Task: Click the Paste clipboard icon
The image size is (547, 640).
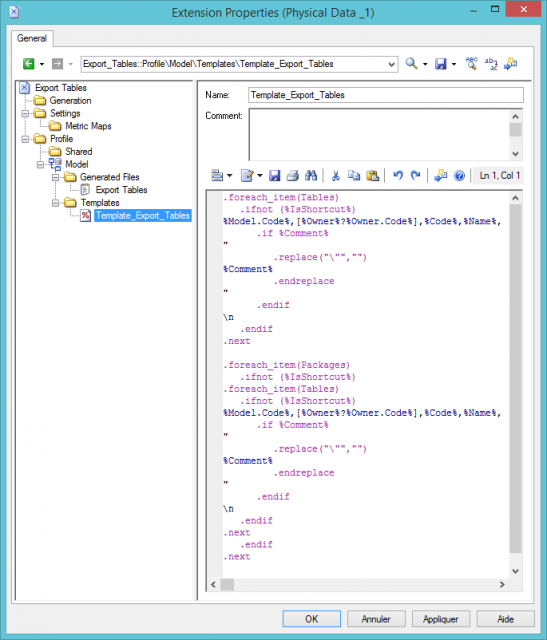Action: tap(373, 176)
